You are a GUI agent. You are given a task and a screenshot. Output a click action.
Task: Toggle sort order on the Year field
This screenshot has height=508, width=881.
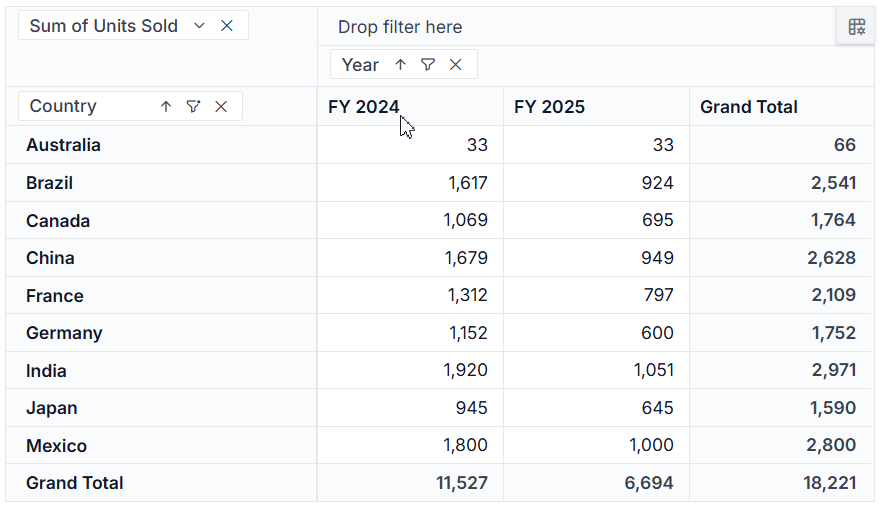pos(400,65)
